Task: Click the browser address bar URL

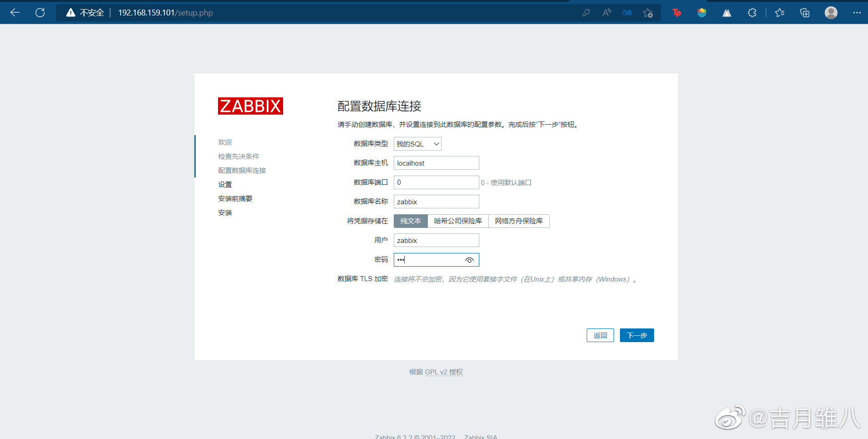Action: [x=165, y=13]
